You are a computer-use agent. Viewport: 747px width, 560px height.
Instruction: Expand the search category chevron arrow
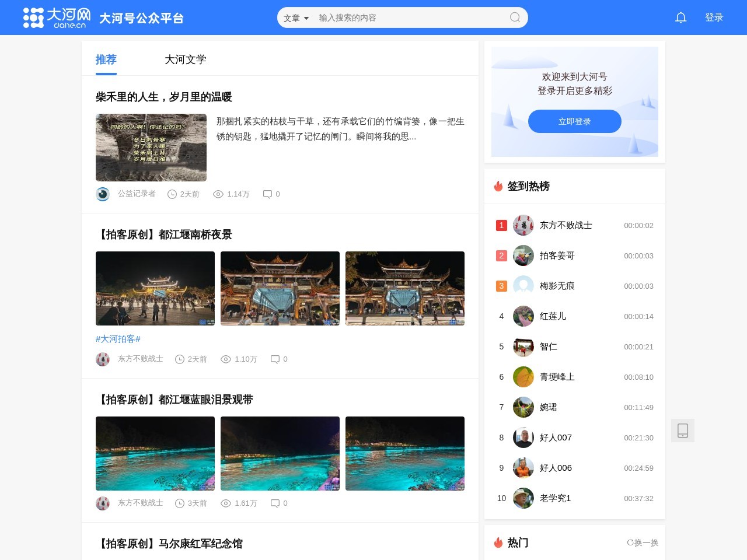pos(306,18)
